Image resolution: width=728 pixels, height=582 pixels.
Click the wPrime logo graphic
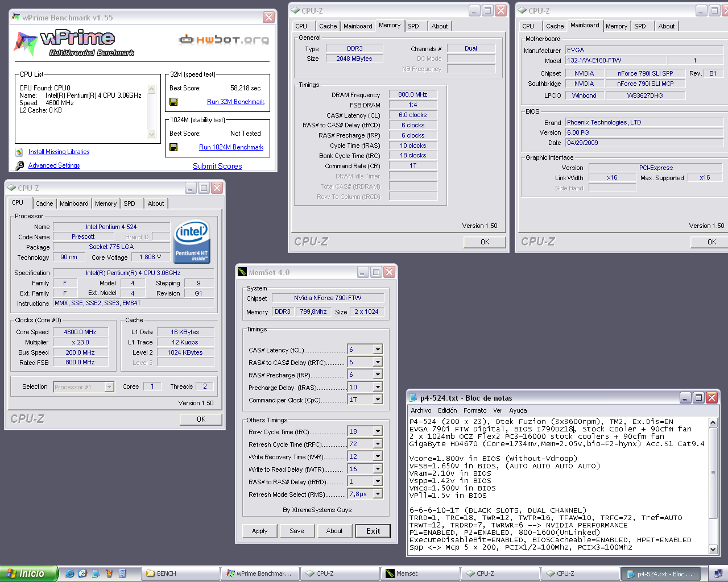point(74,43)
